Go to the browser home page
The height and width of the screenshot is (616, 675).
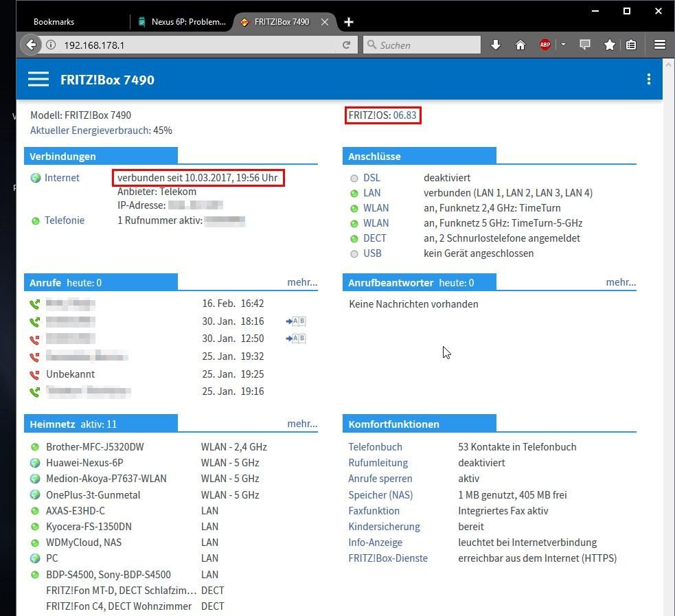(520, 45)
